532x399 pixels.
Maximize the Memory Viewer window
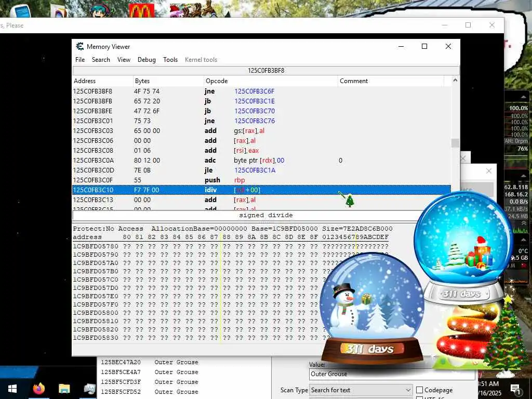click(424, 46)
